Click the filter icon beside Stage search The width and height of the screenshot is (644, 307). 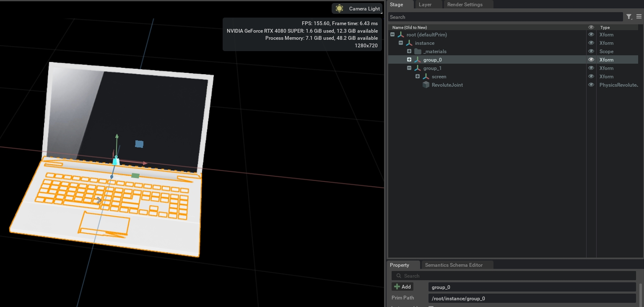point(629,17)
